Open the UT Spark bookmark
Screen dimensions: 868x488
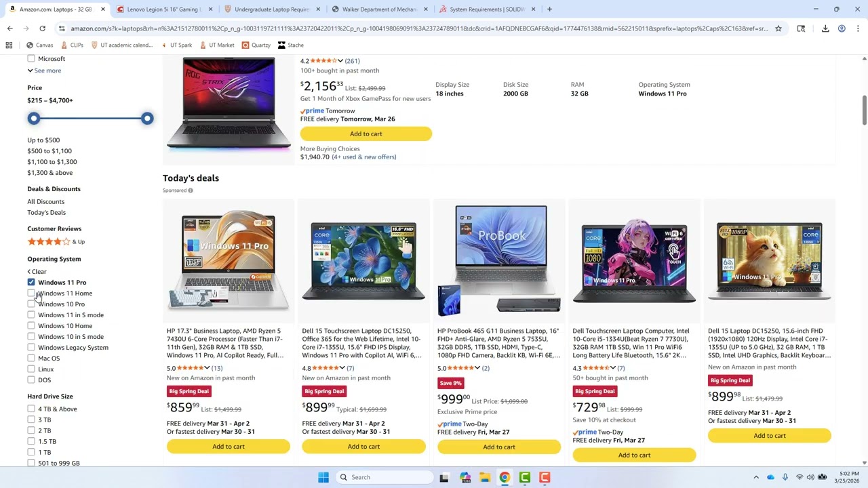click(x=177, y=45)
